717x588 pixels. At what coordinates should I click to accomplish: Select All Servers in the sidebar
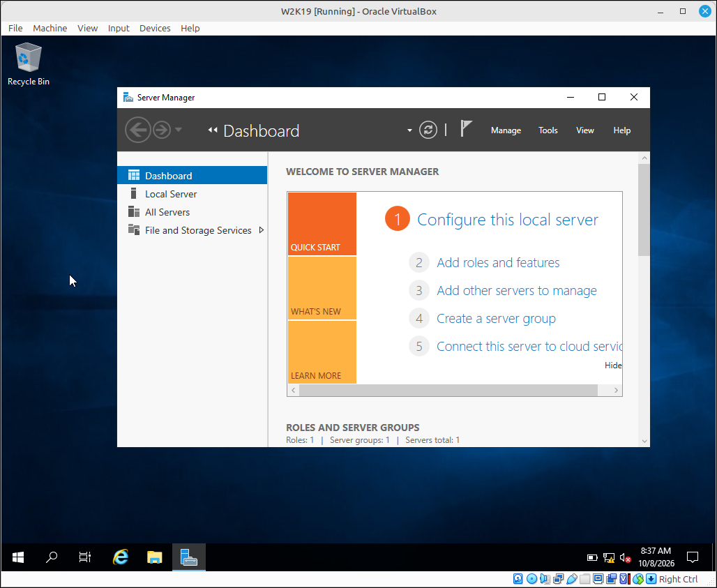tap(192, 212)
